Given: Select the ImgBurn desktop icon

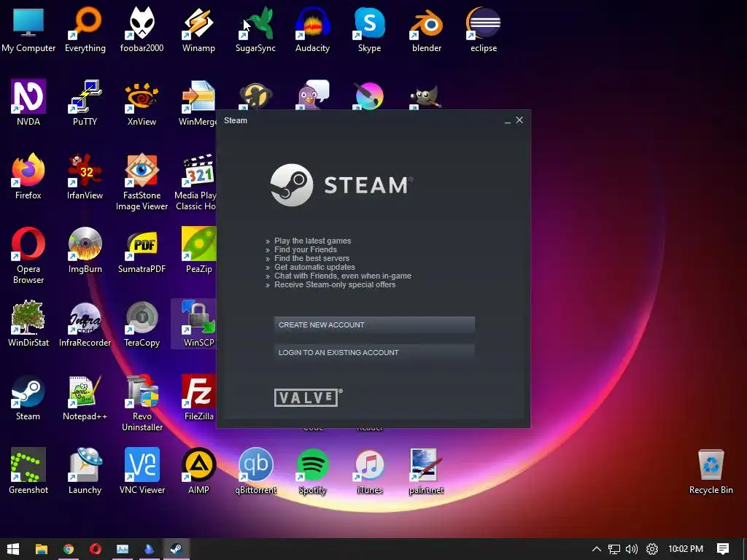Looking at the screenshot, I should click(x=85, y=251).
